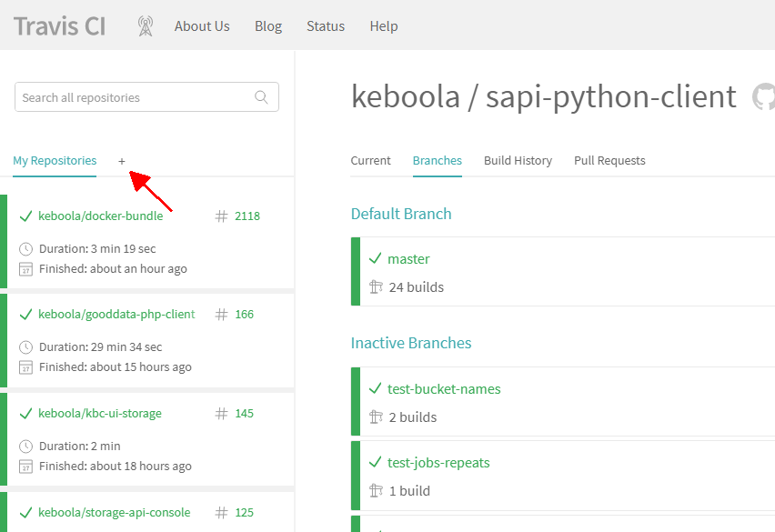This screenshot has height=532, width=775.
Task: Click the 24 builds text
Action: tap(417, 287)
